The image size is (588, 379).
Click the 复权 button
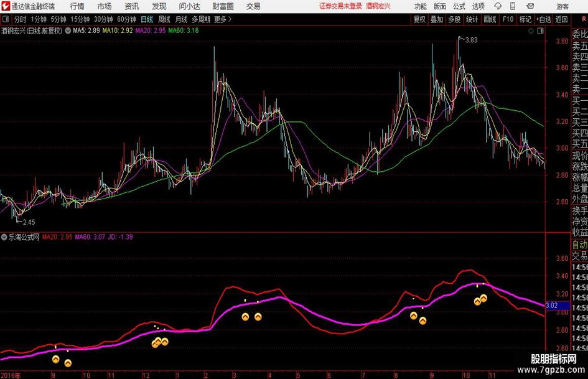[x=419, y=19]
